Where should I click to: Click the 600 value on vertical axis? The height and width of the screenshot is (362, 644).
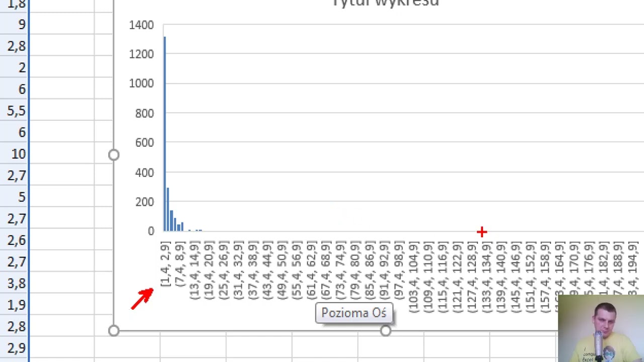click(144, 142)
